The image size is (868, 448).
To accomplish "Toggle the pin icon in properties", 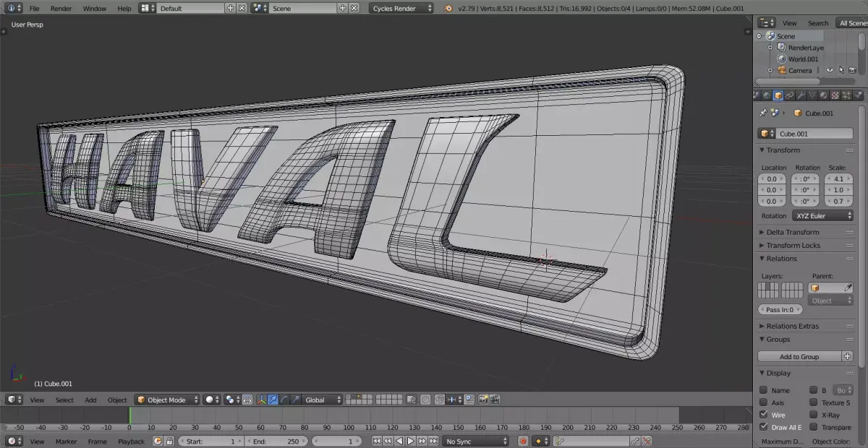I will click(x=762, y=113).
